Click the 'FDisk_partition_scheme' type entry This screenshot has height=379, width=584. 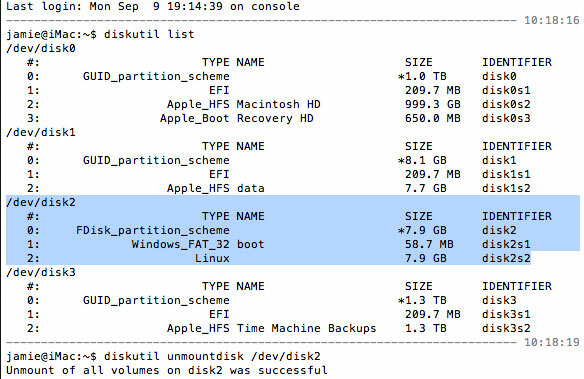[153, 230]
